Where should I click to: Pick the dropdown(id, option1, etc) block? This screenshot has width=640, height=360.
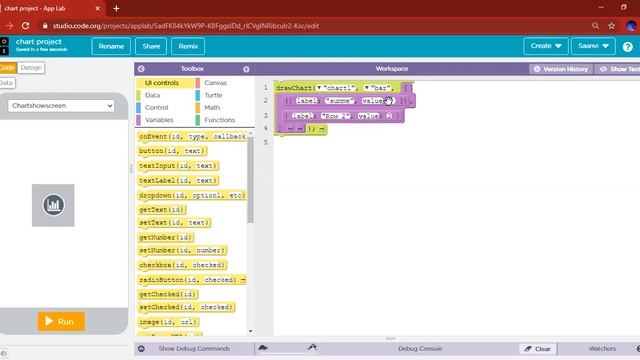point(191,196)
